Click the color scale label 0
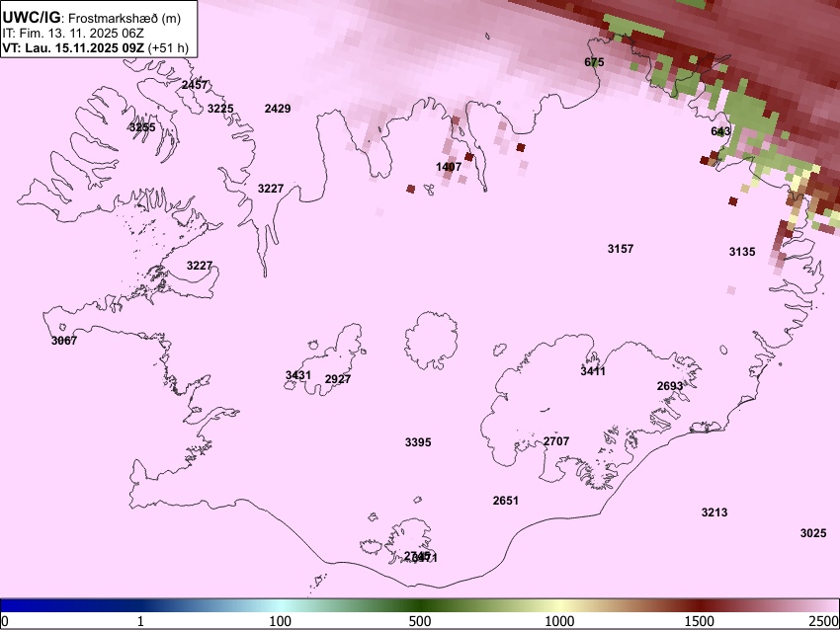Viewport: 840px width, 630px height. tap(5, 621)
